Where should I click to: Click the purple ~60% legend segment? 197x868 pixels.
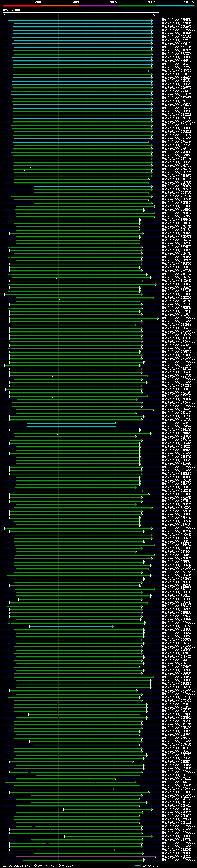coord(98,6)
